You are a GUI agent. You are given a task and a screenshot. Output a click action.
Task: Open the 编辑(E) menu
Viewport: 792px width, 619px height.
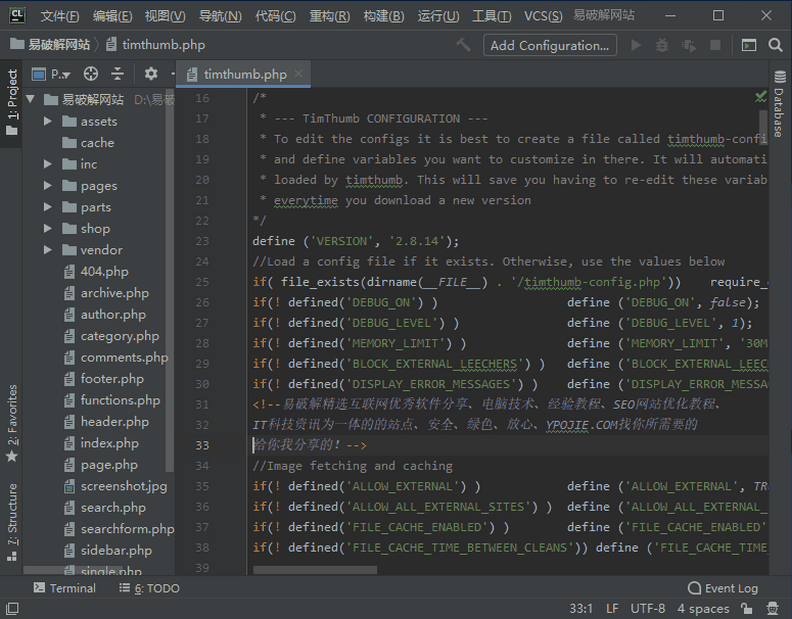[x=112, y=16]
